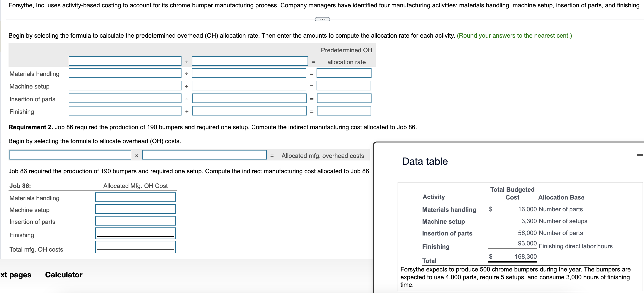This screenshot has width=644, height=293.
Task: Enter Machine setup allocated Mfg. OH cost field
Action: [135, 209]
